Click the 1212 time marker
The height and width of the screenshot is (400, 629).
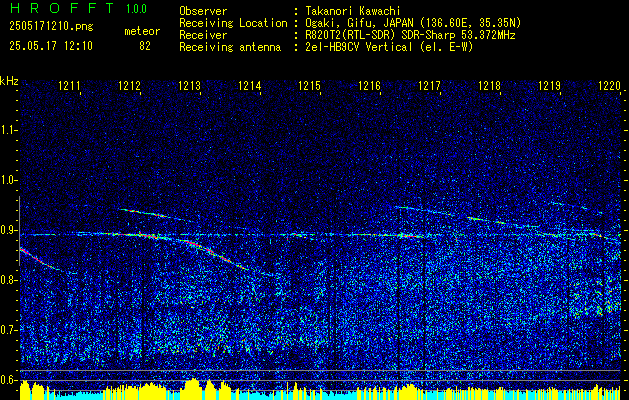tap(130, 85)
